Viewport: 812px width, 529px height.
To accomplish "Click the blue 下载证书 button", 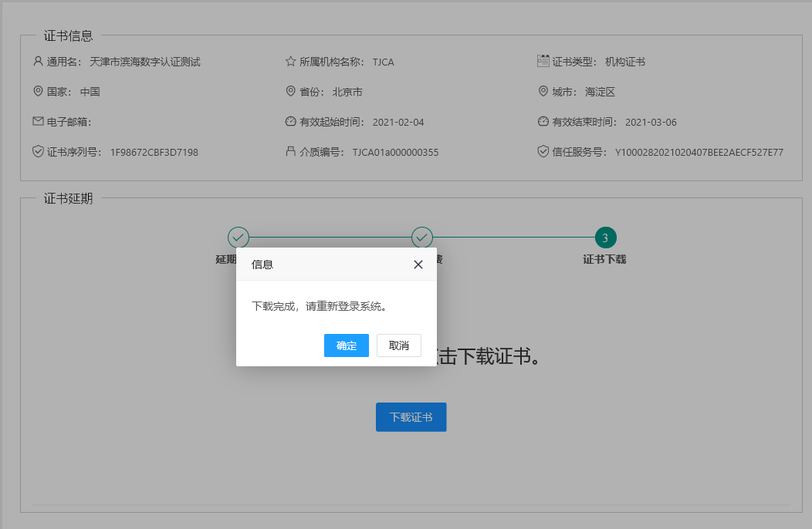I will [x=411, y=417].
